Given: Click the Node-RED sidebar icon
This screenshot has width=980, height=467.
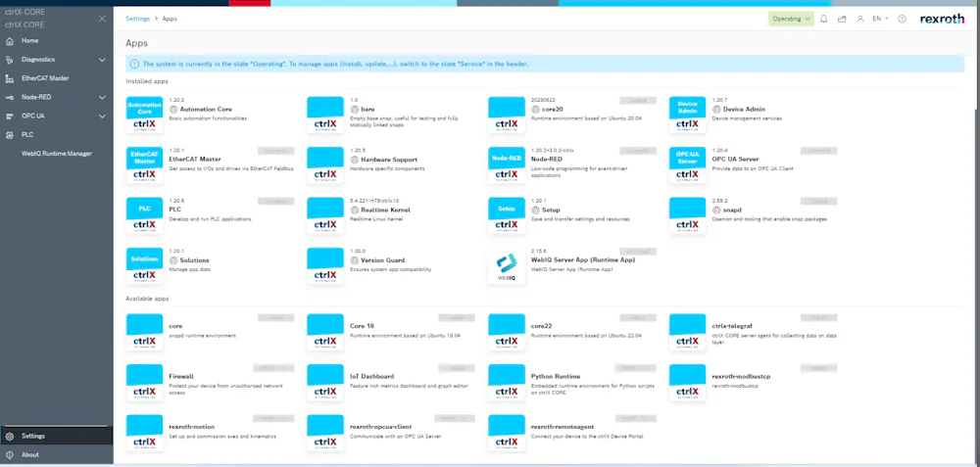Looking at the screenshot, I should [10, 97].
